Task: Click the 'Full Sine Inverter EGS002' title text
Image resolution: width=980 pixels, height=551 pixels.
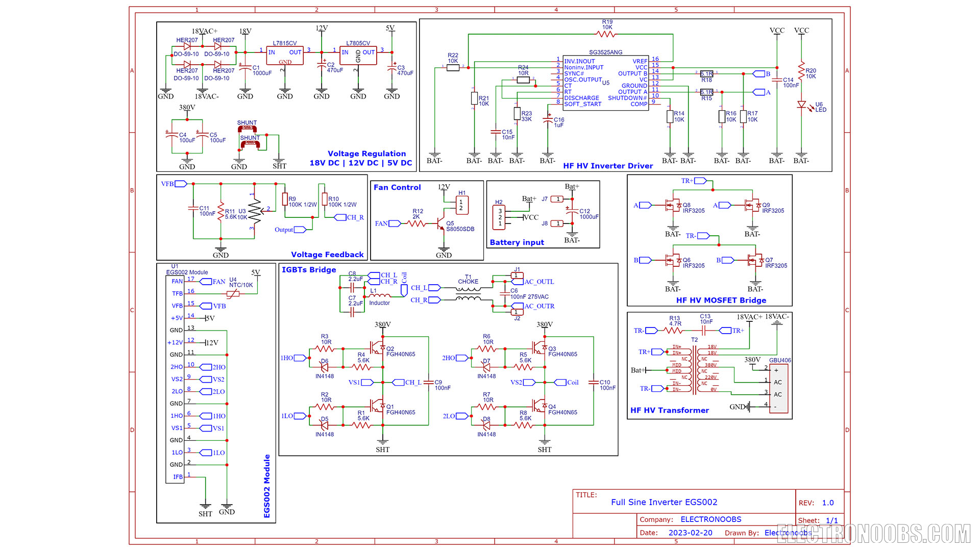Action: (x=664, y=502)
